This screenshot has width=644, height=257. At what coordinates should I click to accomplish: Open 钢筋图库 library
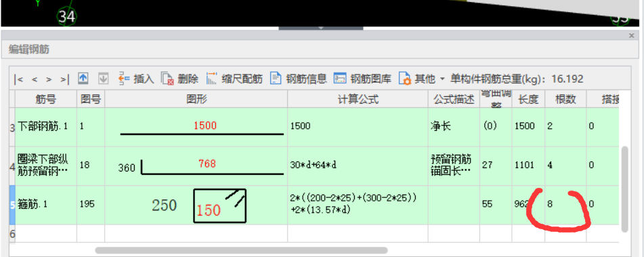(x=363, y=79)
